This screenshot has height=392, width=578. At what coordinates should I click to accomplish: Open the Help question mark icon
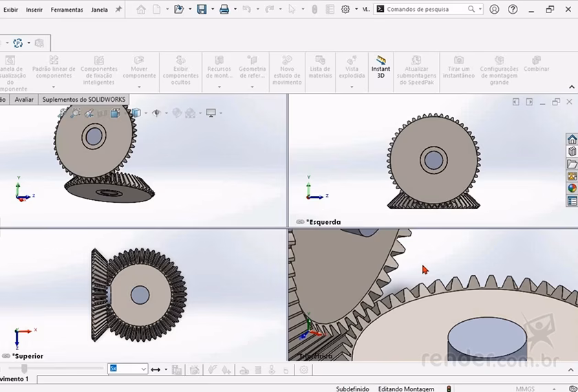pos(513,10)
